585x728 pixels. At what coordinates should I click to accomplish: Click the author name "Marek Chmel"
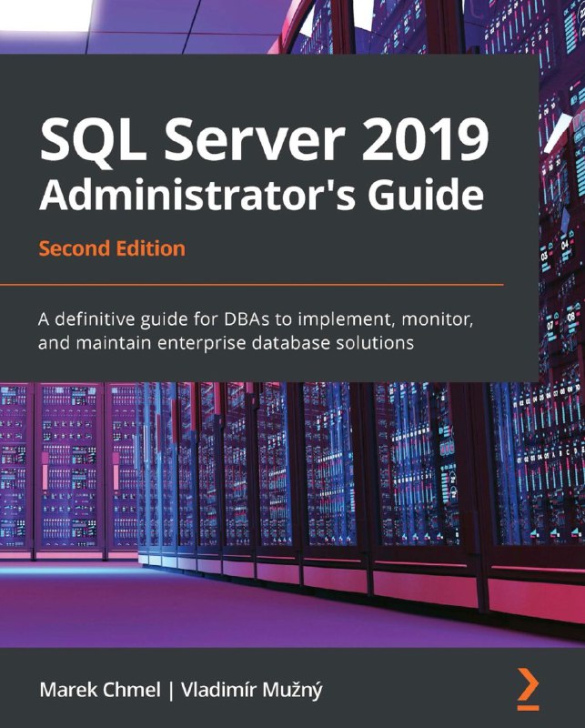pyautogui.click(x=100, y=690)
